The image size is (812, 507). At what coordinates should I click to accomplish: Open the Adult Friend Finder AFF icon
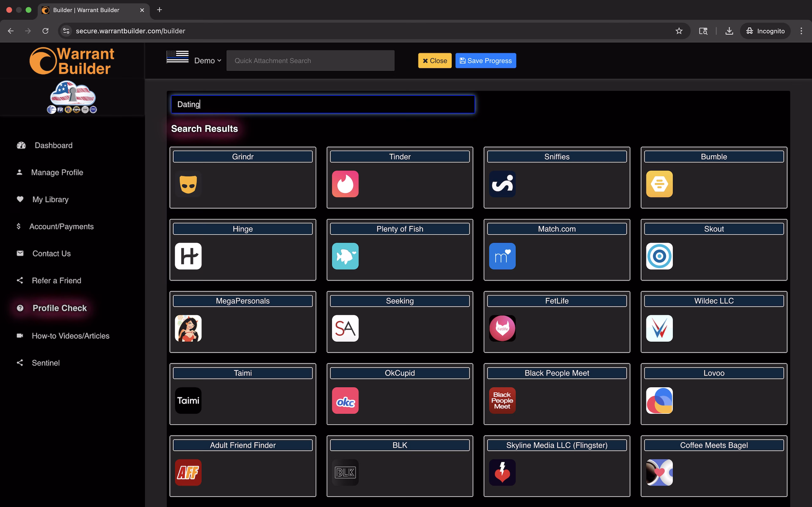coord(188,472)
